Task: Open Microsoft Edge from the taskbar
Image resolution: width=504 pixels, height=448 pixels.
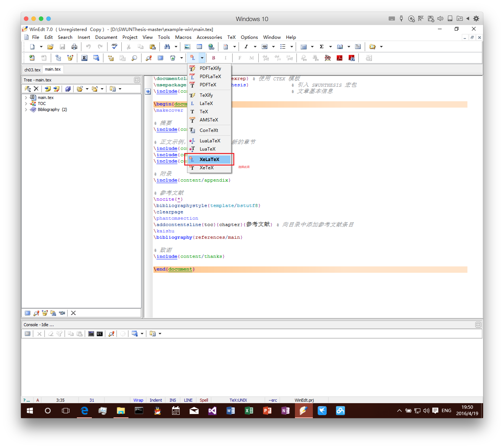Action: pyautogui.click(x=84, y=411)
